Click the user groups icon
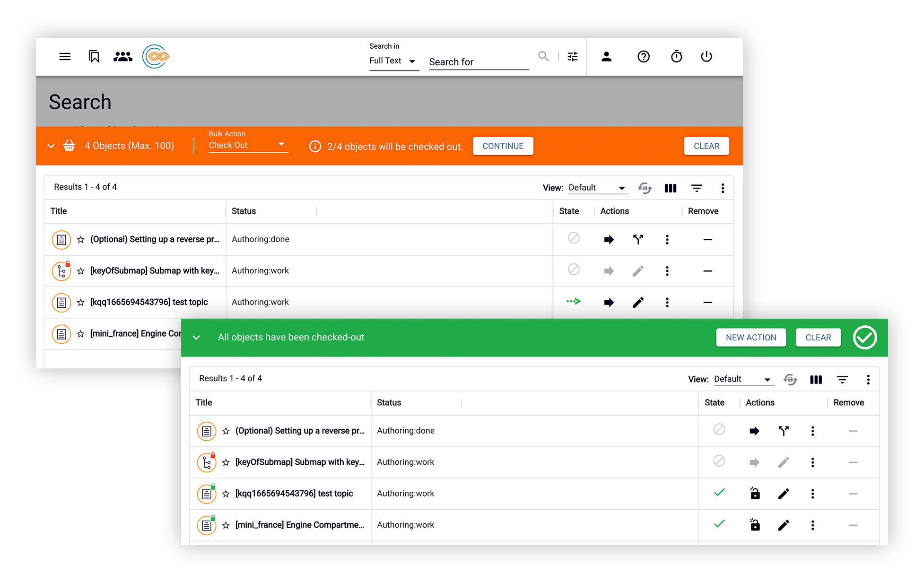Image resolution: width=924 pixels, height=583 pixels. (123, 57)
